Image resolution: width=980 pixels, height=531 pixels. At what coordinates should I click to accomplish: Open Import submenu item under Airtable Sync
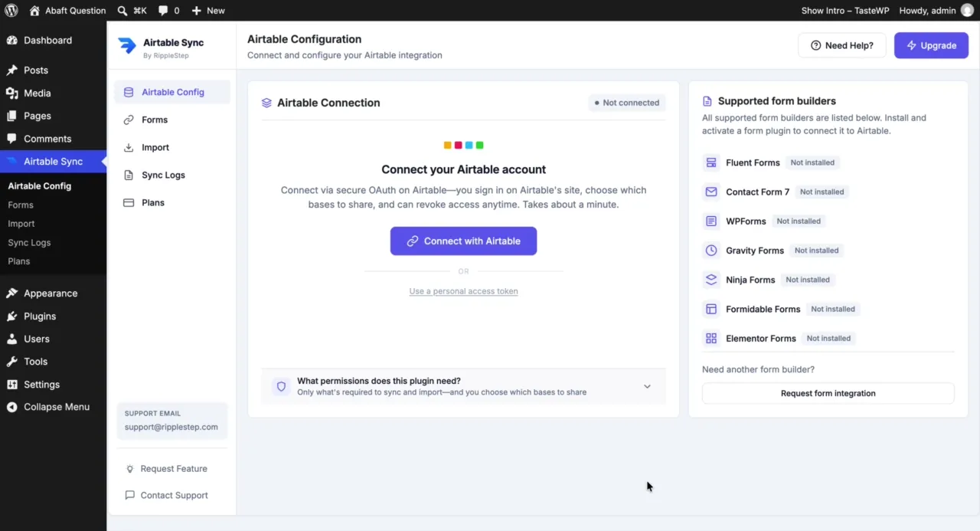coord(21,224)
